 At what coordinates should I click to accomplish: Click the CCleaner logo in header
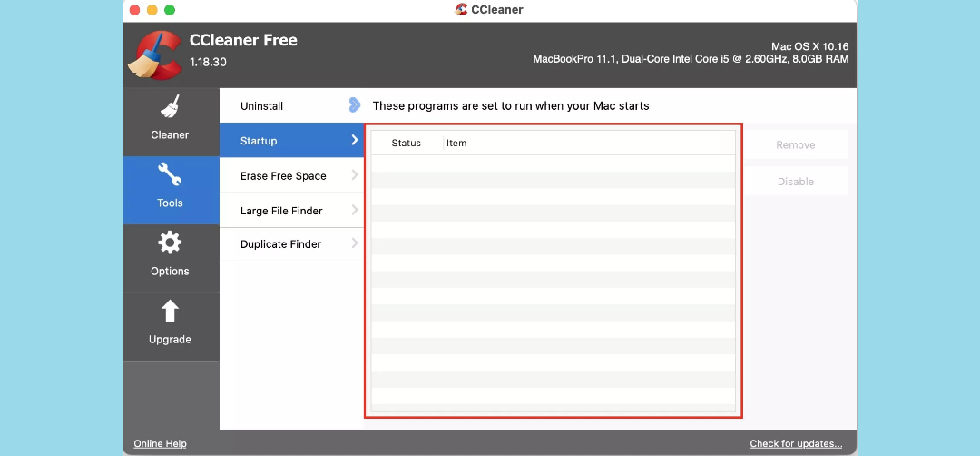click(x=154, y=55)
